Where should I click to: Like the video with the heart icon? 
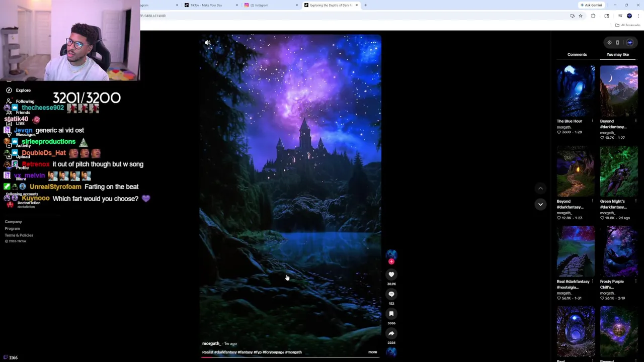(391, 275)
